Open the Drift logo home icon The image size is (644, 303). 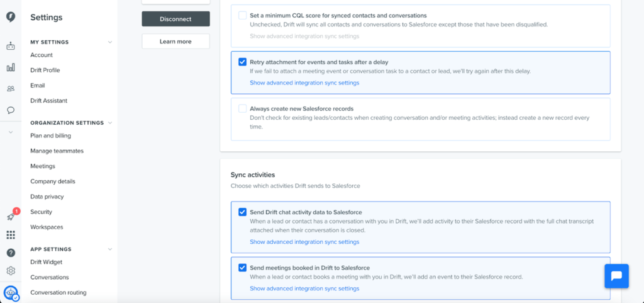tap(11, 17)
